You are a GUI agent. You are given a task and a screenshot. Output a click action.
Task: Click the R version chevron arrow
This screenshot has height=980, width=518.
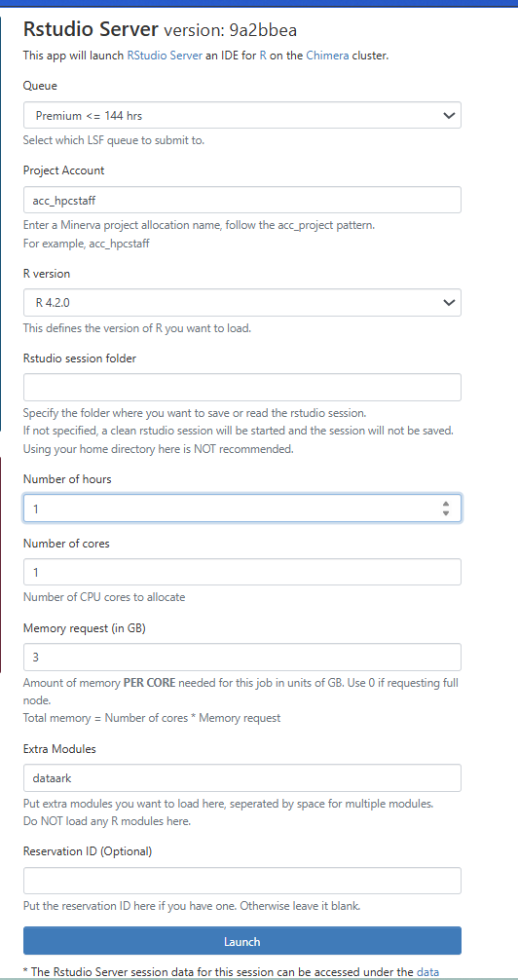(x=448, y=303)
